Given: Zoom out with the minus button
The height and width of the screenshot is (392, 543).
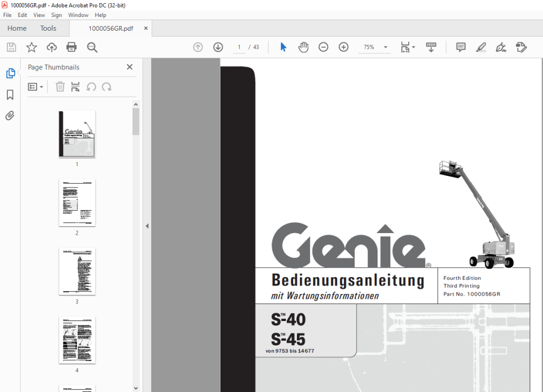Looking at the screenshot, I should [323, 47].
